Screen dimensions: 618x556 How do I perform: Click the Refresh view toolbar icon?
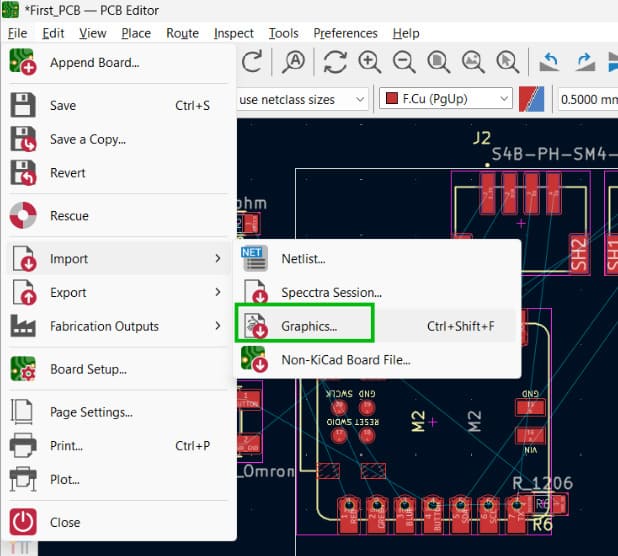(x=335, y=62)
